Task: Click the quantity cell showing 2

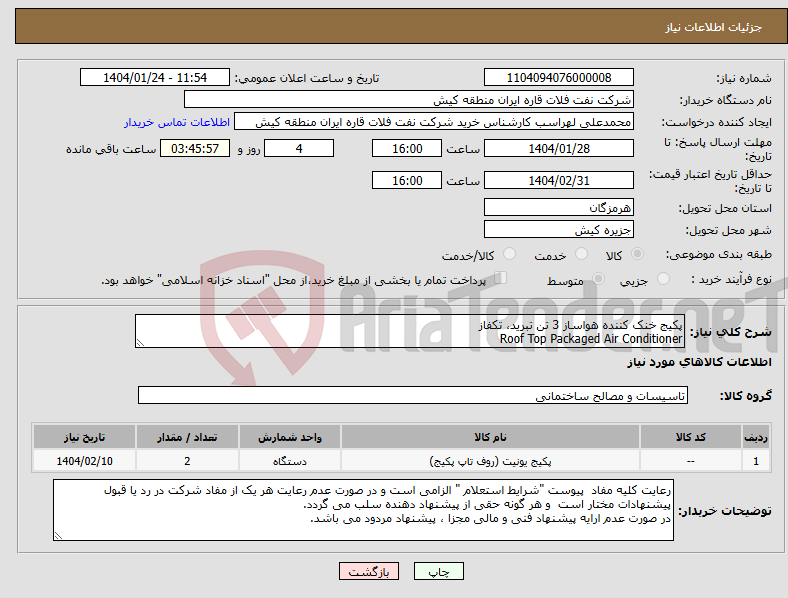Action: (187, 461)
